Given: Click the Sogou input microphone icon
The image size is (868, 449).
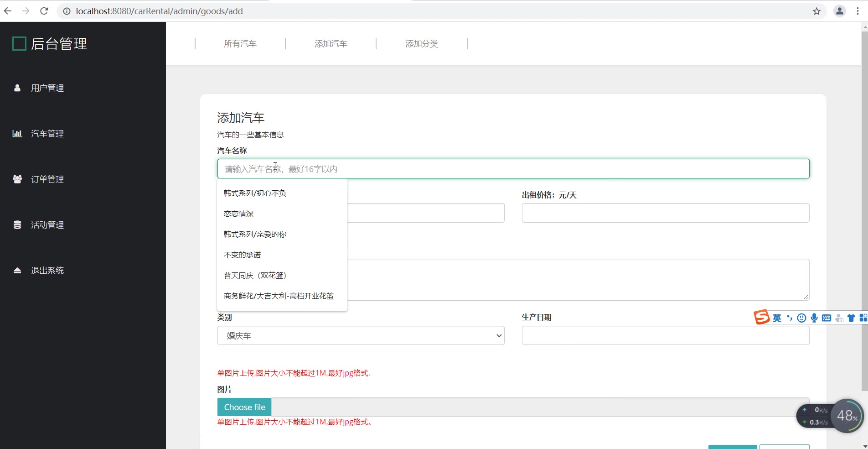Looking at the screenshot, I should click(x=814, y=318).
